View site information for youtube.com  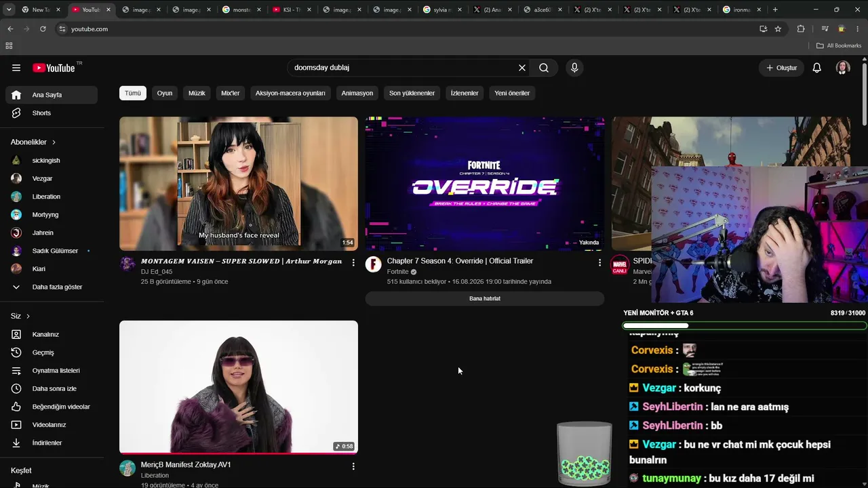tap(62, 29)
